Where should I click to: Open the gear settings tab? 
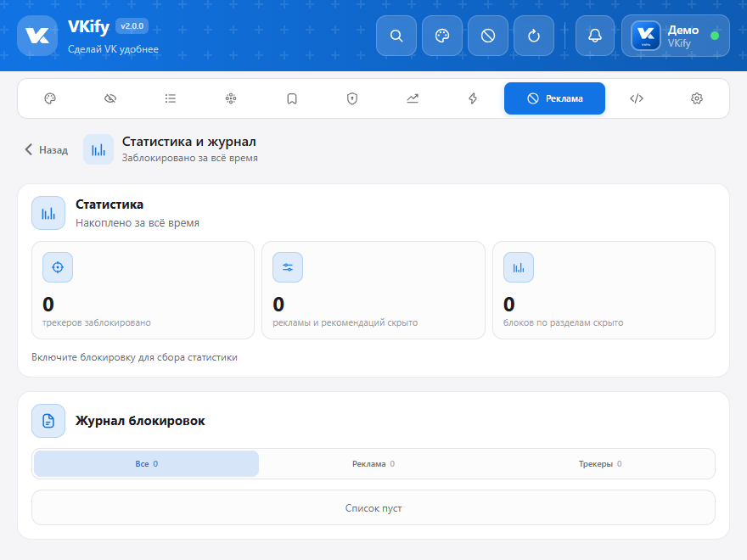click(x=697, y=98)
